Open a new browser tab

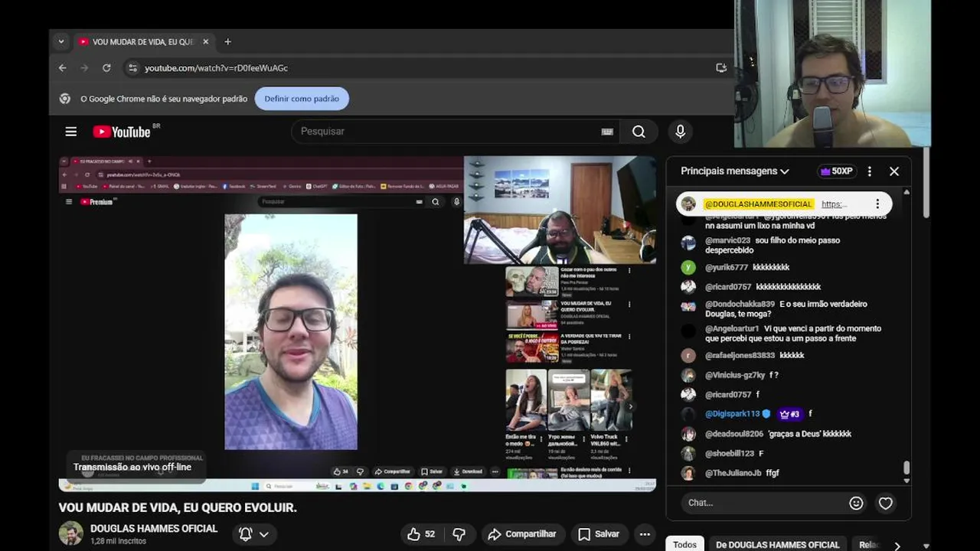pyautogui.click(x=227, y=42)
